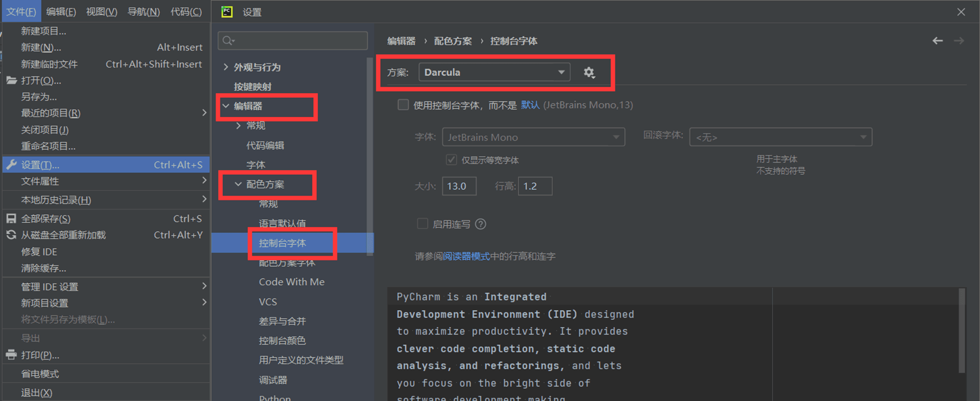Choose 设置(T)... from the File menu
This screenshot has height=401, width=980.
point(106,165)
